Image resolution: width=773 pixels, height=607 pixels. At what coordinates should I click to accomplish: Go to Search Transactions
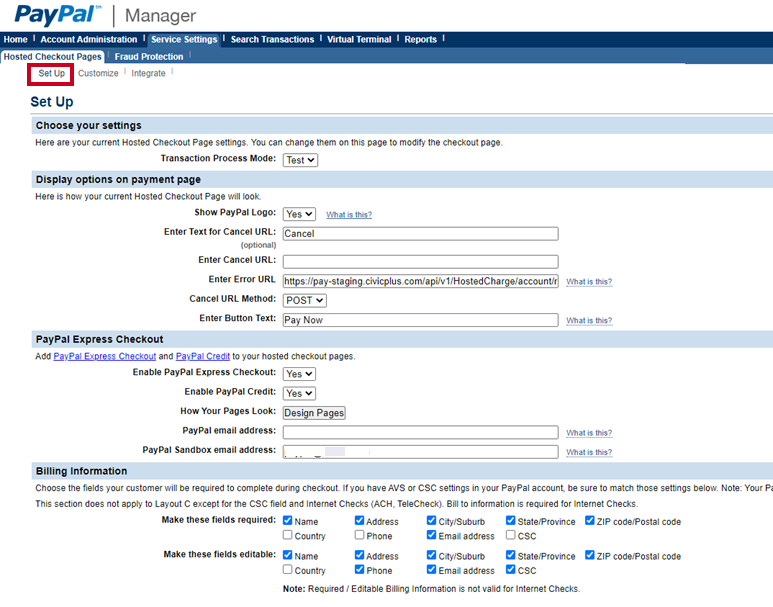coord(272,39)
